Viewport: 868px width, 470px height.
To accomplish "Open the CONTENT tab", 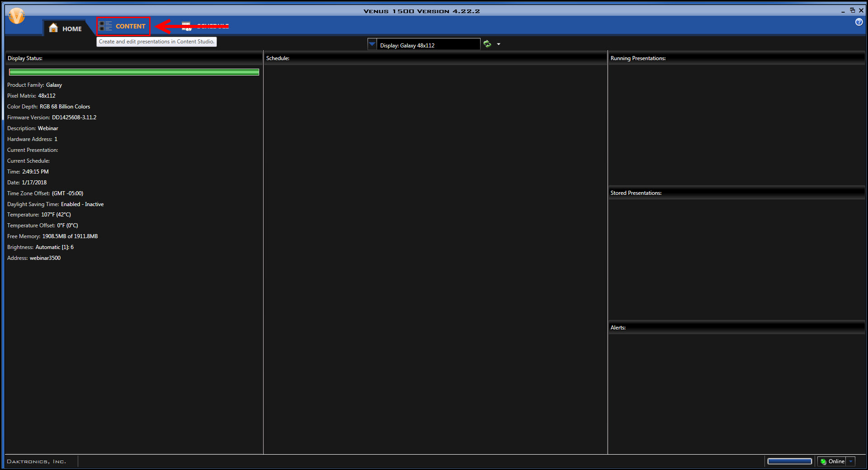I will click(123, 26).
